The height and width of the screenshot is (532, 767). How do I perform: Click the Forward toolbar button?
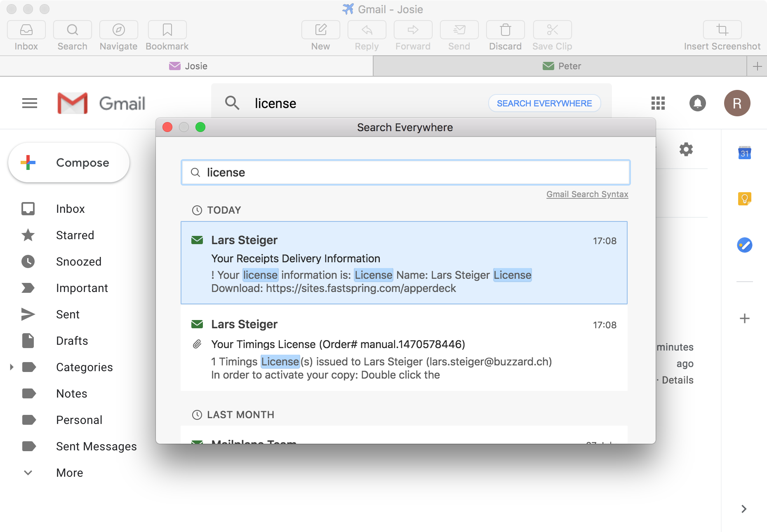point(413,30)
